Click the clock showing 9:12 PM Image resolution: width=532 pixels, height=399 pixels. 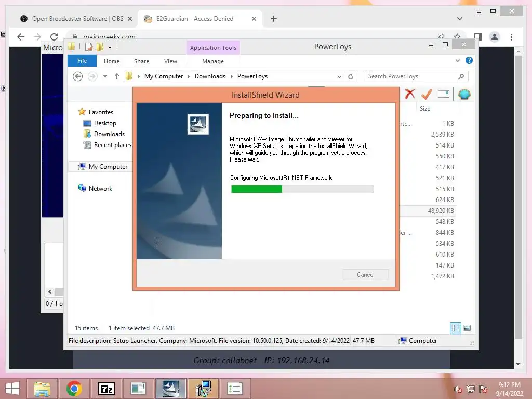pos(509,385)
